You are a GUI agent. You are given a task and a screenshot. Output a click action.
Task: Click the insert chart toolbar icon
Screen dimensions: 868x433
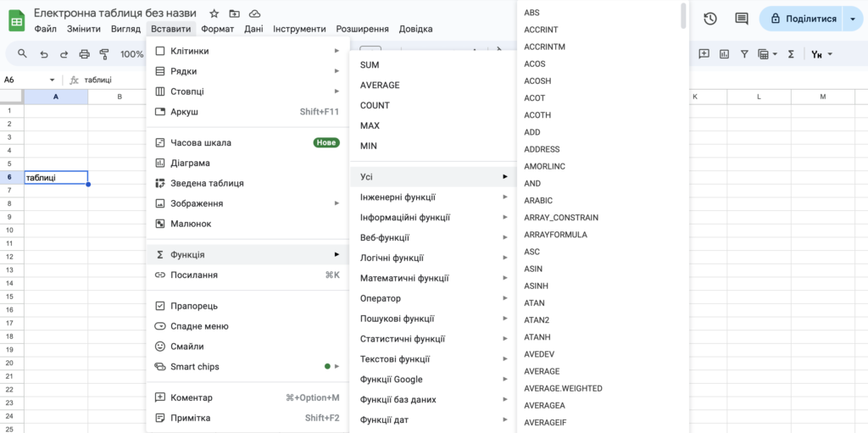point(724,53)
